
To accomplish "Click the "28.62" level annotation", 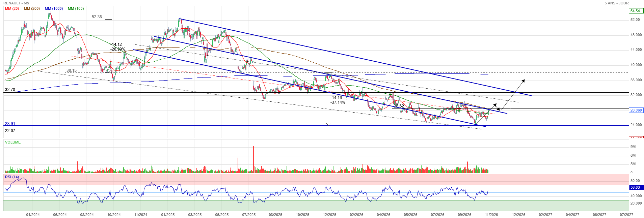I will 399,106.
